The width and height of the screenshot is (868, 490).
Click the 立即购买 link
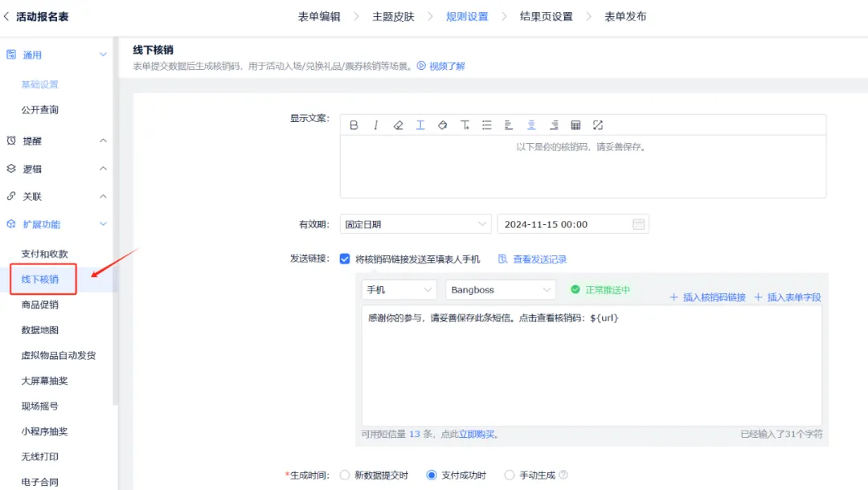click(477, 435)
